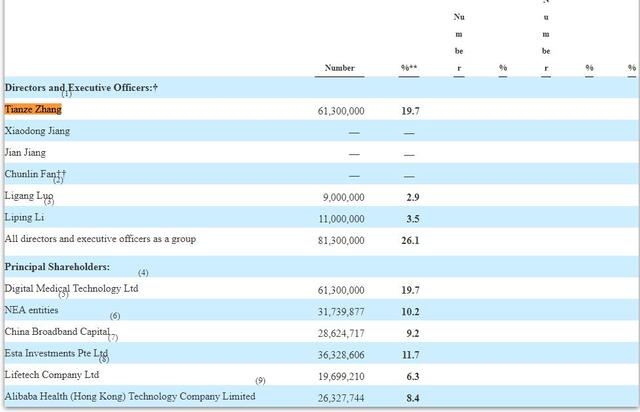This screenshot has height=412, width=640.
Task: Select the highlighted name Tianze Zhang
Action: (33, 109)
